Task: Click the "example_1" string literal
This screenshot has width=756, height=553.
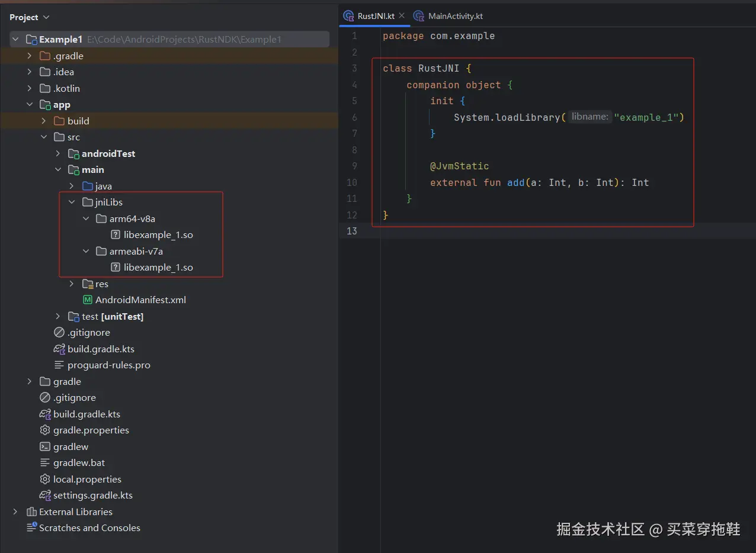Action: point(646,117)
